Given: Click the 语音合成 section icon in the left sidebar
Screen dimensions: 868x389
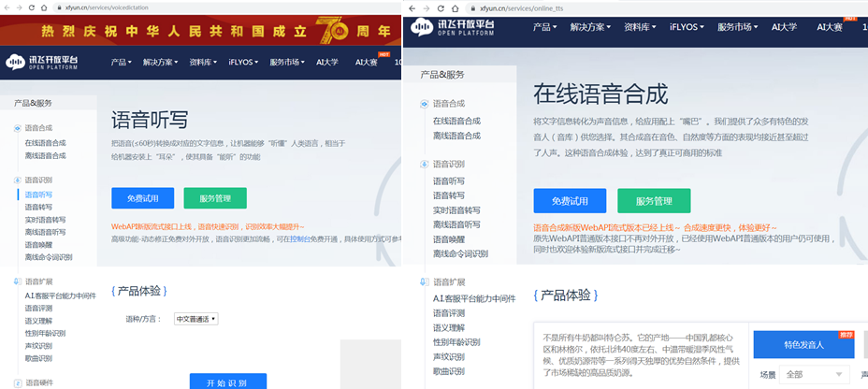Looking at the screenshot, I should coord(17,128).
